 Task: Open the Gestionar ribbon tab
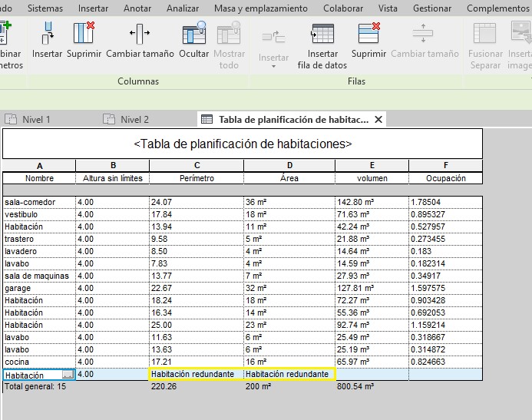(x=432, y=8)
